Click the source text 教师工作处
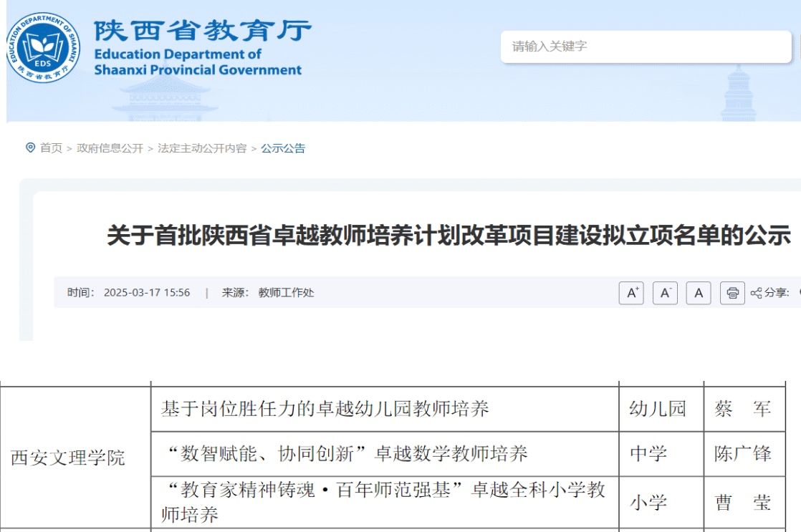 (x=286, y=293)
